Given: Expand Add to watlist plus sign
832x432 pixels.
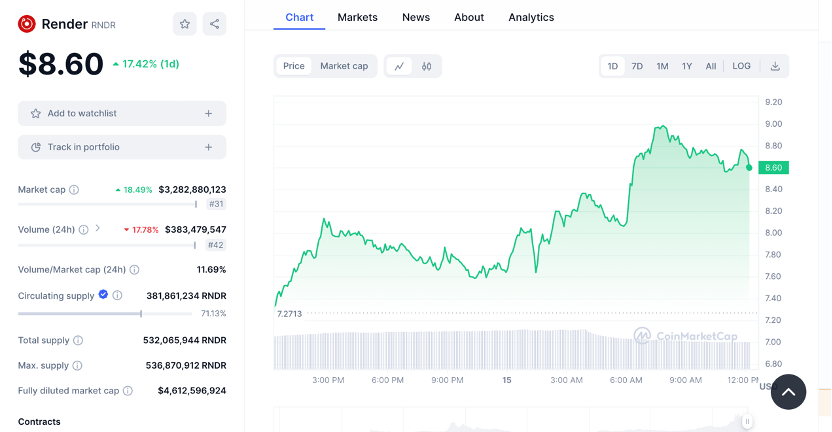Looking at the screenshot, I should point(208,114).
